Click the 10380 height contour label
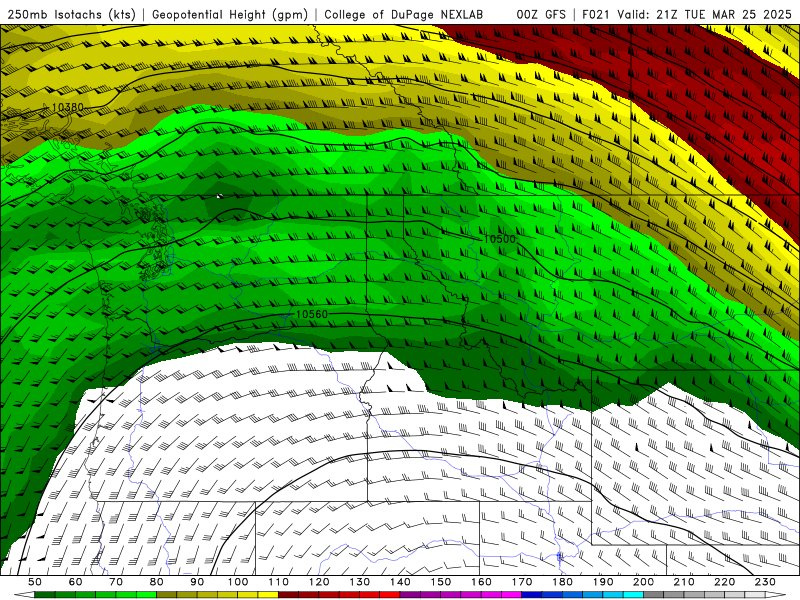This screenshot has height=600, width=800. point(68,107)
